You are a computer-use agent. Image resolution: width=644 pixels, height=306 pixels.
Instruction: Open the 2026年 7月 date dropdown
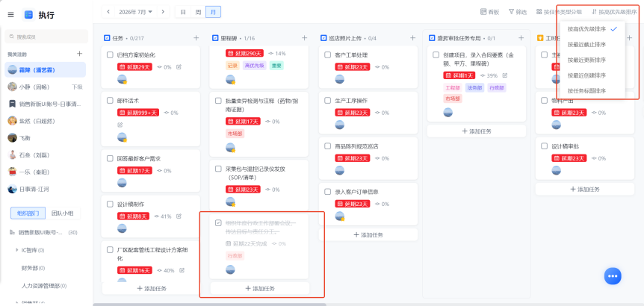135,12
